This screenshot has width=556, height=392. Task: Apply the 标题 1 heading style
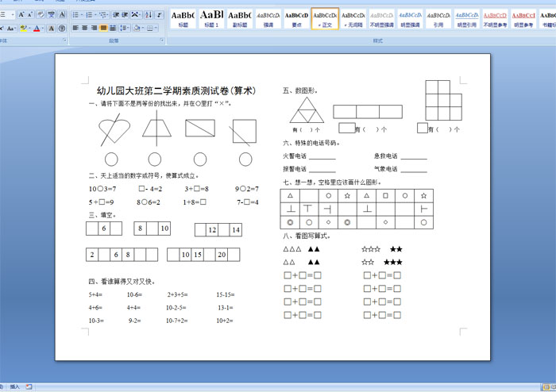click(x=211, y=19)
